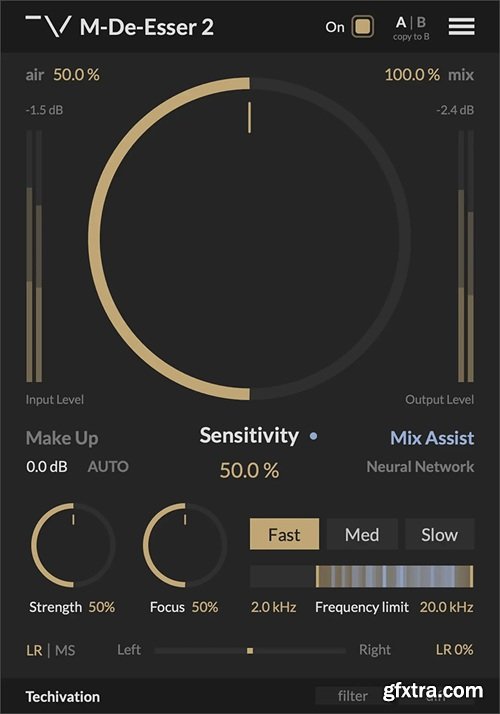Click the blue dot beside Sensitivity

pyautogui.click(x=313, y=436)
